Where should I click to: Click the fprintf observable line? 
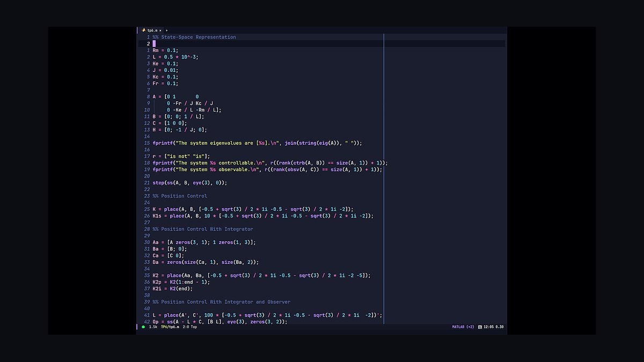(x=267, y=169)
